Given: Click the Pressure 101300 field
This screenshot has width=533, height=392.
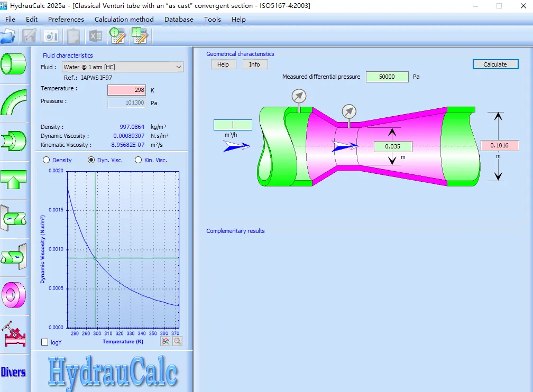Looking at the screenshot, I should [x=127, y=102].
